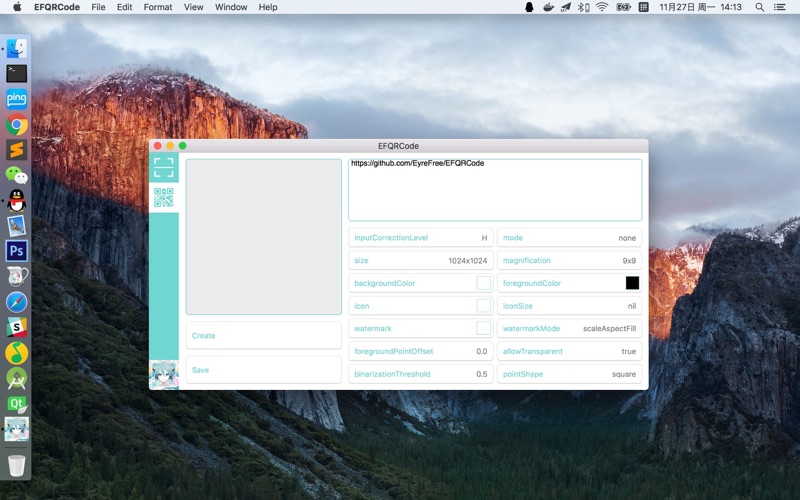Image resolution: width=800 pixels, height=500 pixels.
Task: Launch Google Chrome from the Dock
Action: (x=16, y=124)
